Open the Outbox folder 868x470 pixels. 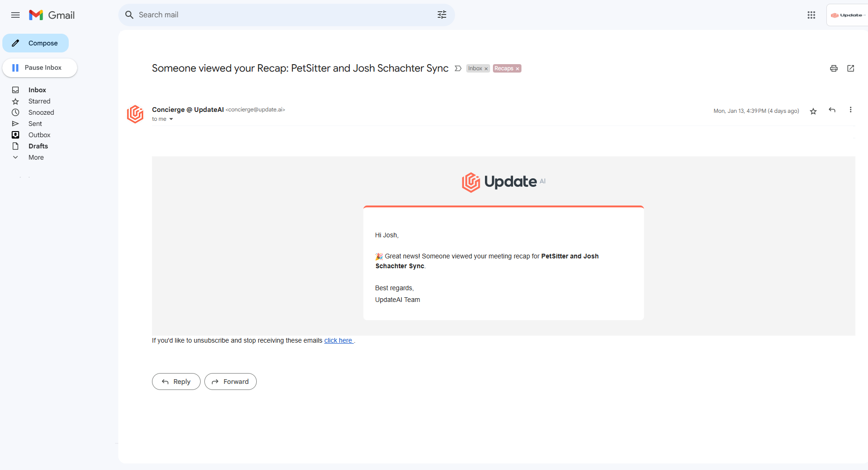(x=39, y=135)
